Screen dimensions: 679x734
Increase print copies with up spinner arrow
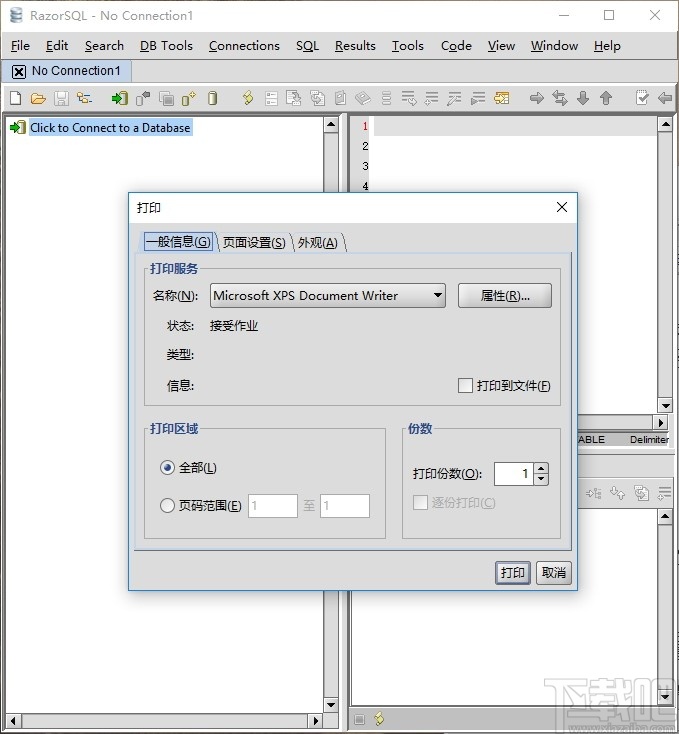pyautogui.click(x=541, y=469)
